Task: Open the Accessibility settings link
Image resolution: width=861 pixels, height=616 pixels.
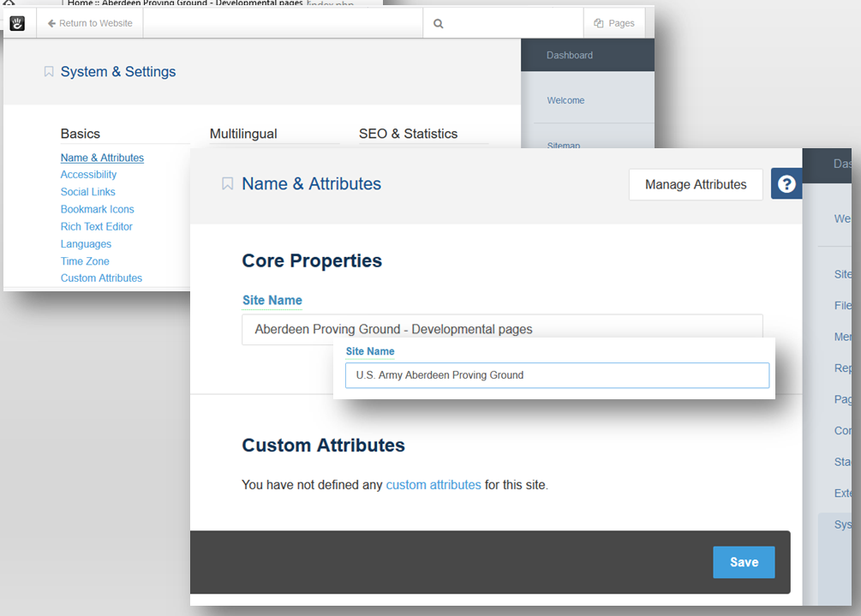Action: click(88, 175)
